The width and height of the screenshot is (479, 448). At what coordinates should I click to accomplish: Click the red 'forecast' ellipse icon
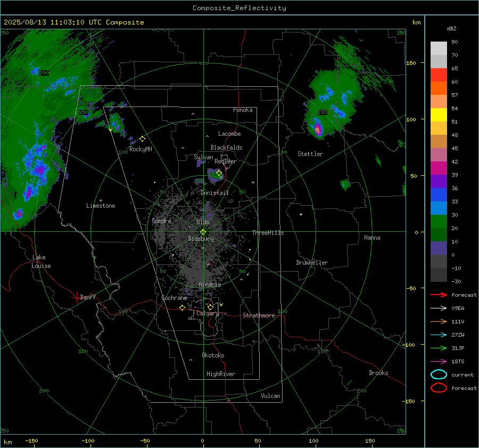click(439, 388)
